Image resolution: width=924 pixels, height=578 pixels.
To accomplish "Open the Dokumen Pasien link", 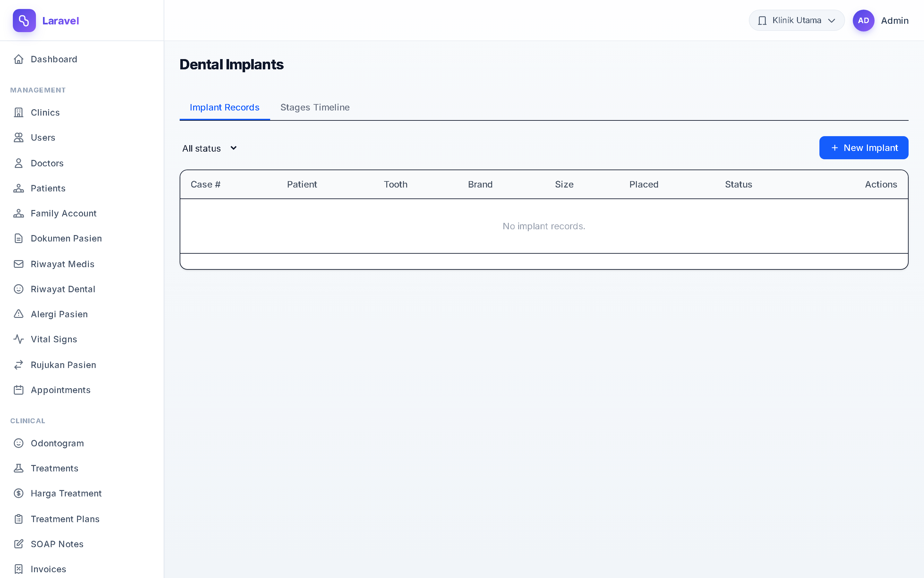I will pos(82,239).
